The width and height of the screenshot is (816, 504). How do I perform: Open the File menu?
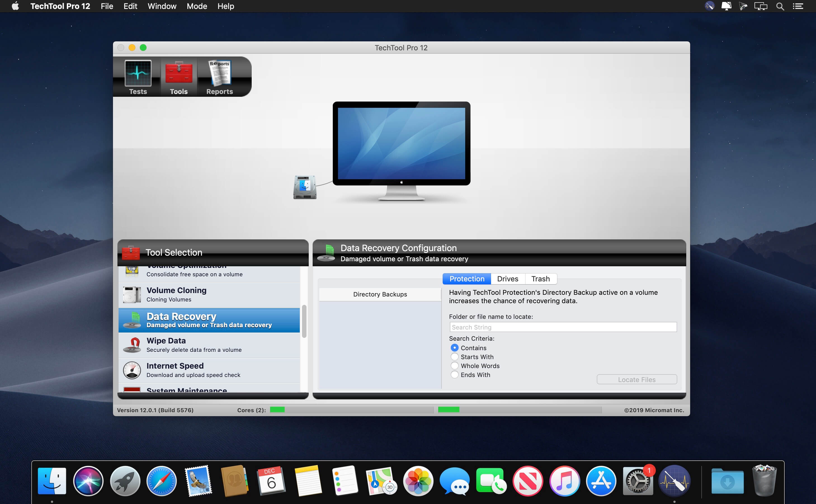[107, 6]
